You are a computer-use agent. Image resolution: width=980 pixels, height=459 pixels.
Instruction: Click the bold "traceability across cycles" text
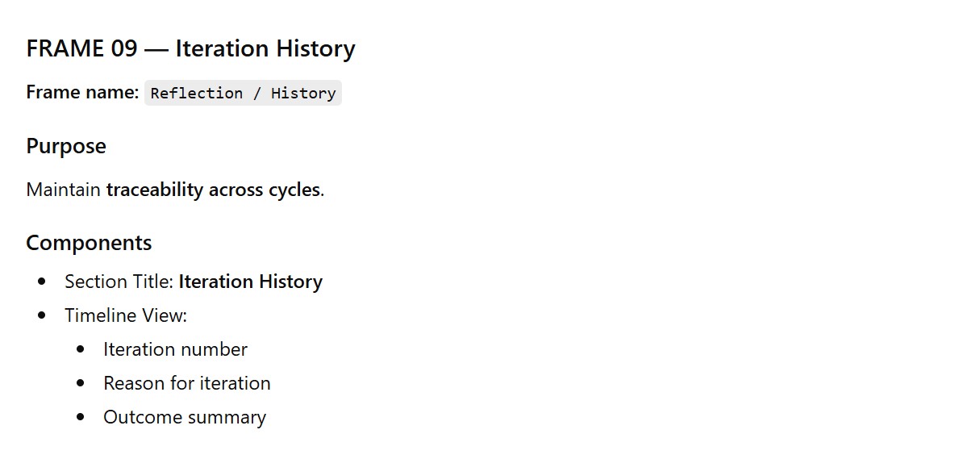(213, 190)
